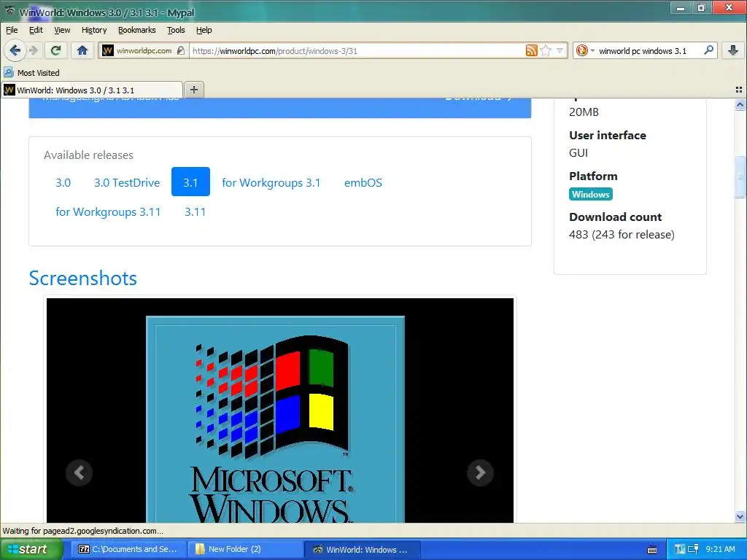Image resolution: width=747 pixels, height=560 pixels.
Task: Open the Help menu
Action: 204,30
